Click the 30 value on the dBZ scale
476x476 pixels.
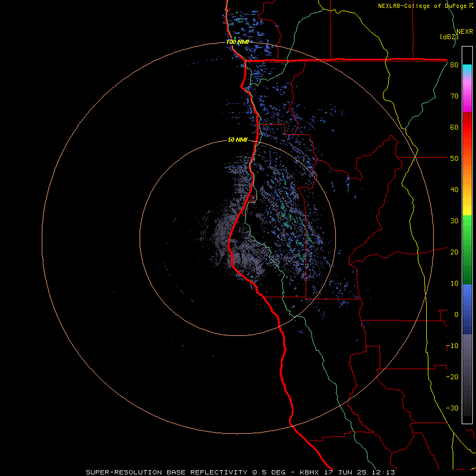[x=454, y=221]
